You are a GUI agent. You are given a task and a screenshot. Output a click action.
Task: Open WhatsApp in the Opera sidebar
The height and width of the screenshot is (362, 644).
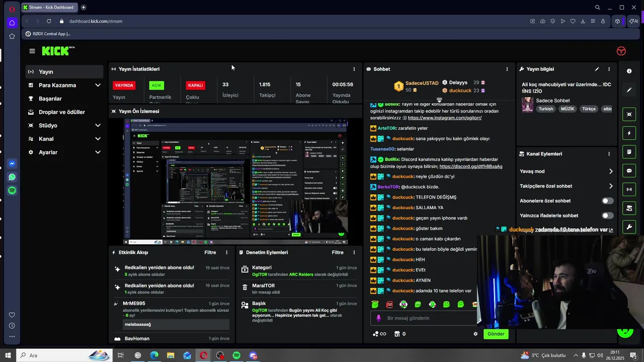click(x=12, y=177)
